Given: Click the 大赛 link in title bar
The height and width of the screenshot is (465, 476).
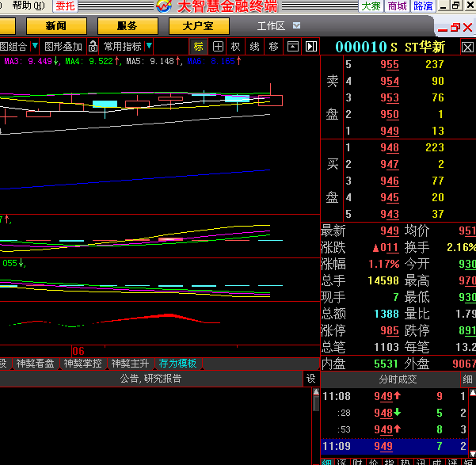Looking at the screenshot, I should 371,6.
